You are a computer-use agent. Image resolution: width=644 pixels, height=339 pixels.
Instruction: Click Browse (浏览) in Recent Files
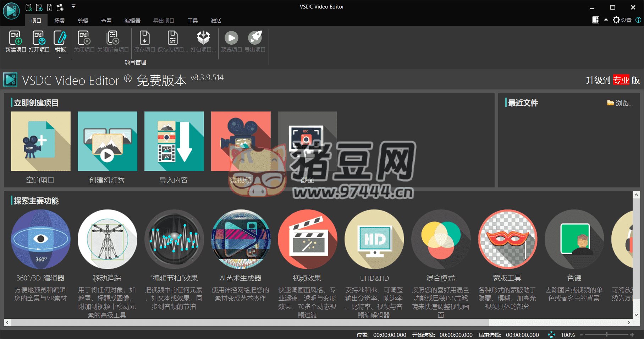tap(620, 103)
